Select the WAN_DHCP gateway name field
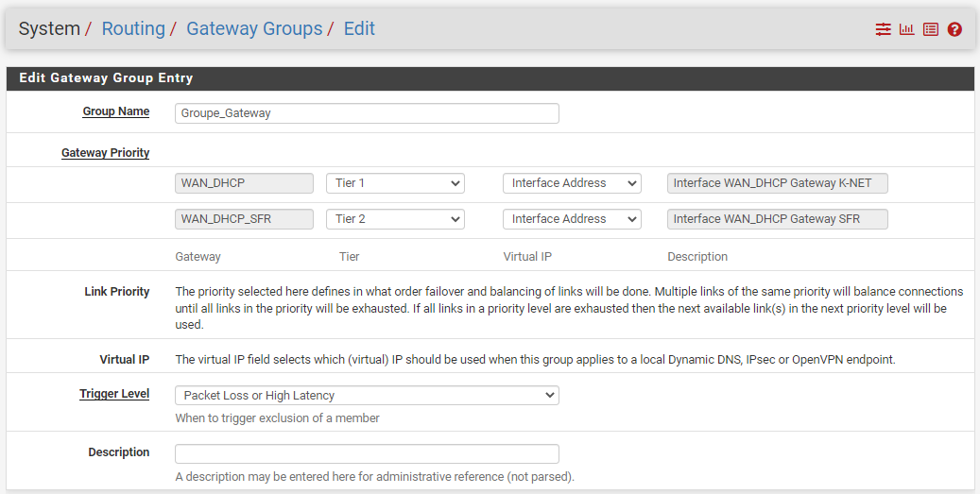980x494 pixels. [x=244, y=183]
